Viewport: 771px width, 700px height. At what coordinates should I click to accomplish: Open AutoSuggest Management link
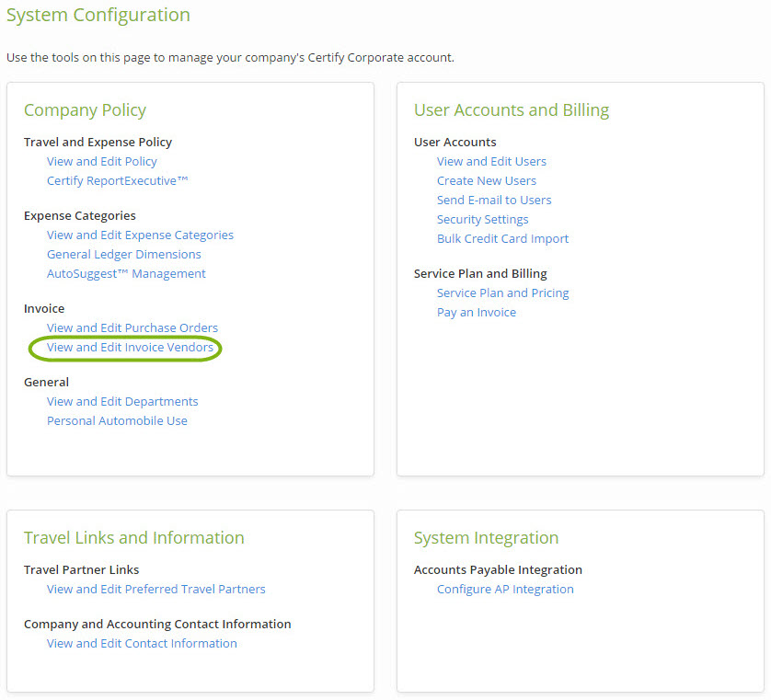coord(126,273)
